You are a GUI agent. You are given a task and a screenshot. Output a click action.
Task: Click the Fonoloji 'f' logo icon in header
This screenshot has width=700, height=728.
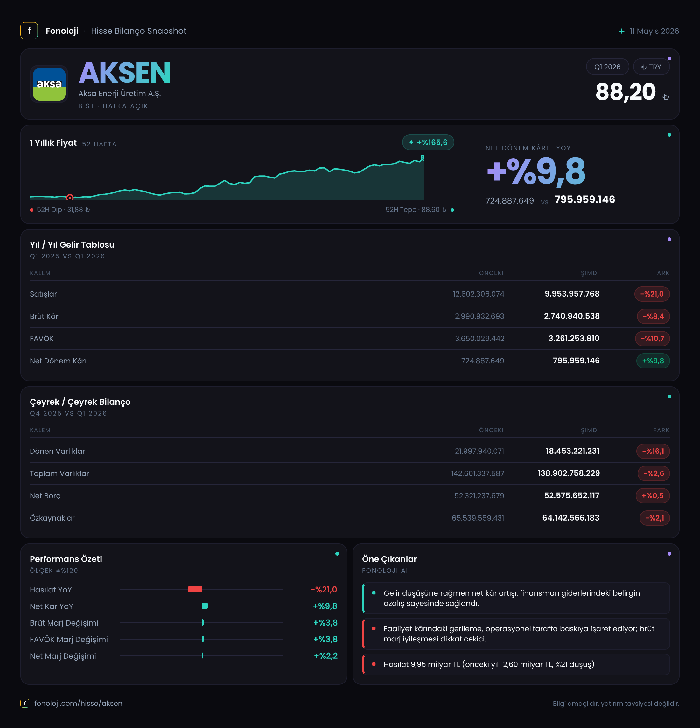(29, 31)
